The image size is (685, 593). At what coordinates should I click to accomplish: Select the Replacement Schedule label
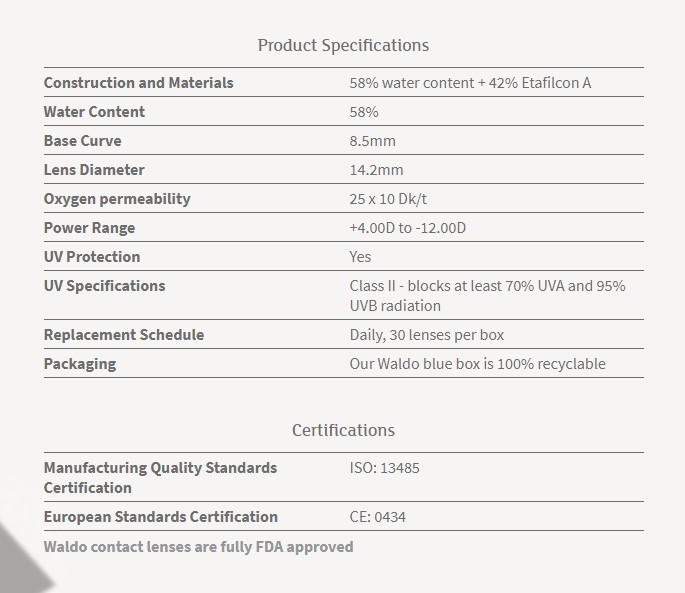124,335
